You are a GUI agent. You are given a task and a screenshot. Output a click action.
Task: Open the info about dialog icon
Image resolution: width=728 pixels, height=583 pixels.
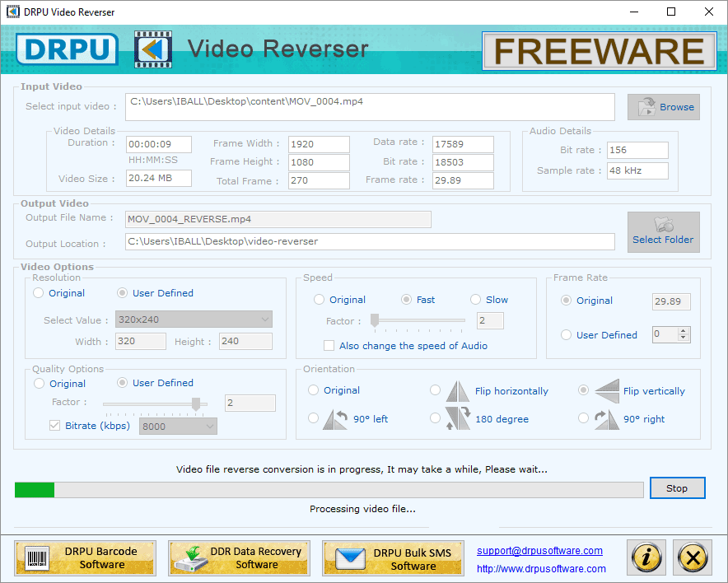point(646,557)
